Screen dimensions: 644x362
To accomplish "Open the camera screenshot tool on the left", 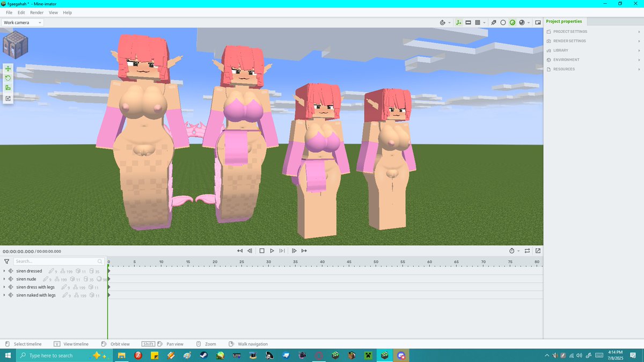I will (8, 98).
